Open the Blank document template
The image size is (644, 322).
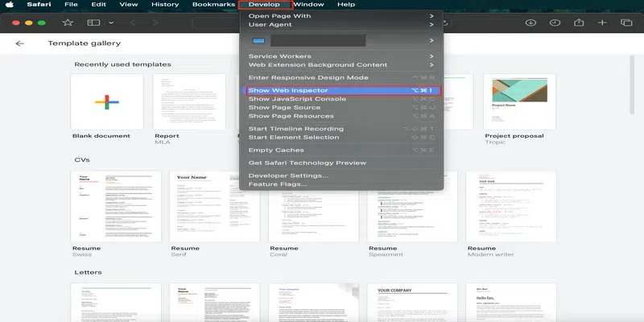(x=107, y=102)
